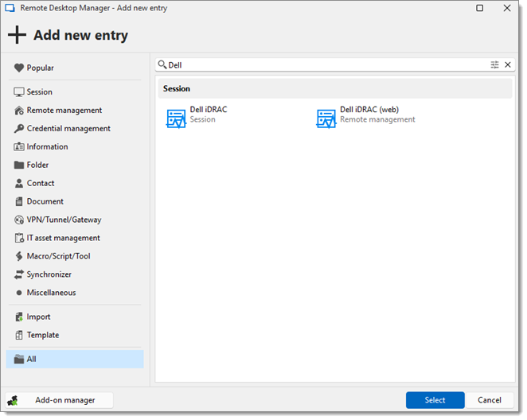The width and height of the screenshot is (527, 420).
Task: Select Macro/Script/Tool category label
Action: point(58,256)
